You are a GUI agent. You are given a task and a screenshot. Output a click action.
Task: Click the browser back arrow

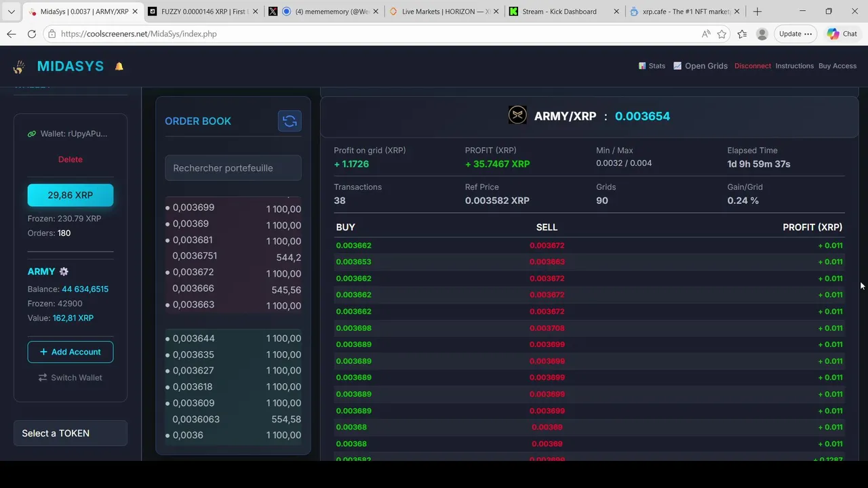coord(12,34)
